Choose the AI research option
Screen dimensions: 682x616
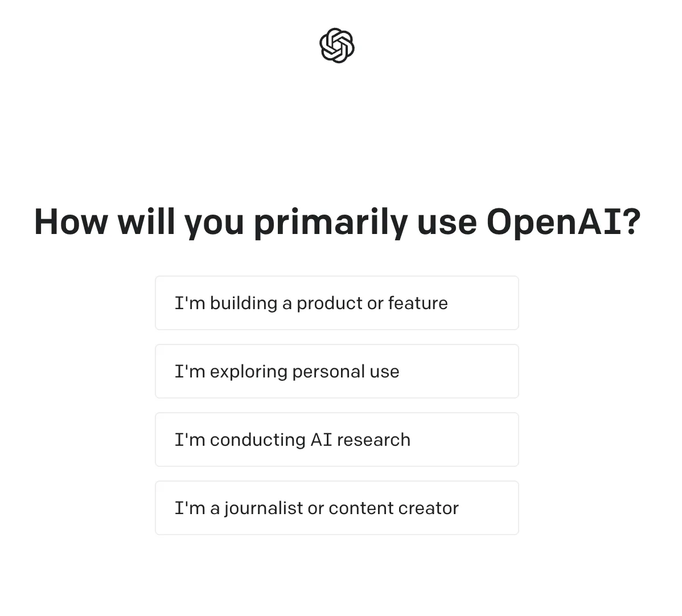click(x=337, y=440)
